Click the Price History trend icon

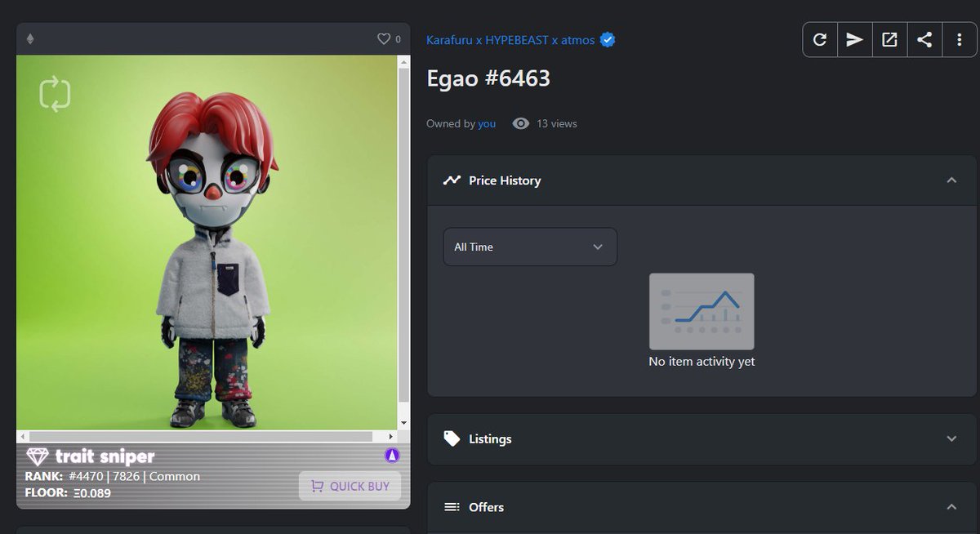pos(452,180)
